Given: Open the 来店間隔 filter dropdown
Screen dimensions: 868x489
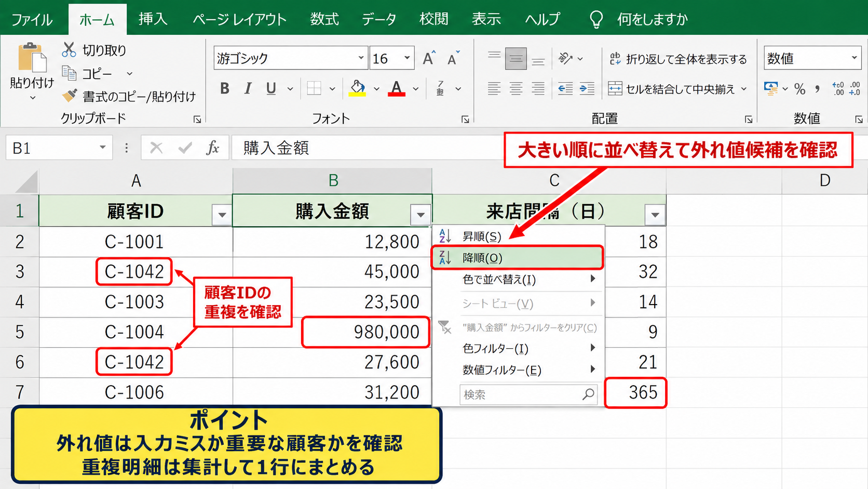Looking at the screenshot, I should (655, 215).
